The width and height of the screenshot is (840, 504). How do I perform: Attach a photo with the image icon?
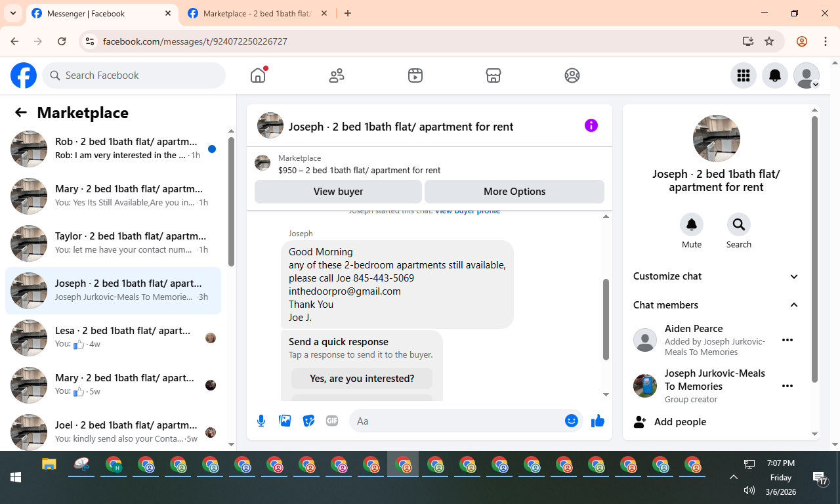coord(285,421)
